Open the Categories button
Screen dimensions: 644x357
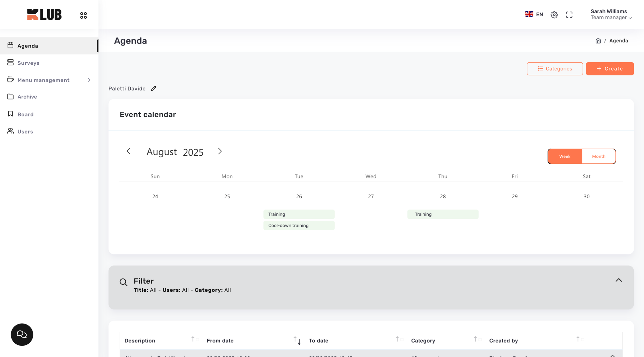tap(555, 69)
